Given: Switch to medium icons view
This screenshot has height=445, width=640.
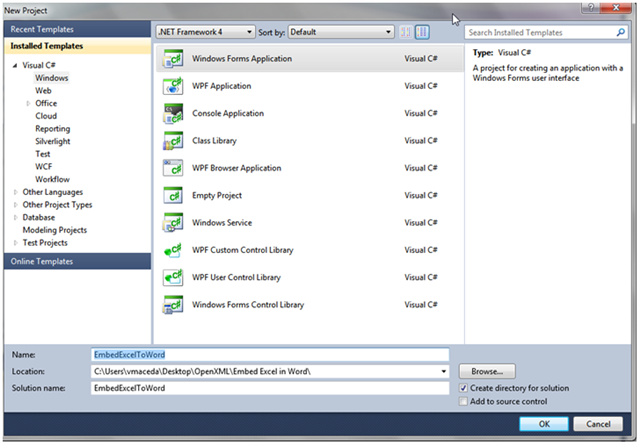Looking at the screenshot, I should pos(422,32).
